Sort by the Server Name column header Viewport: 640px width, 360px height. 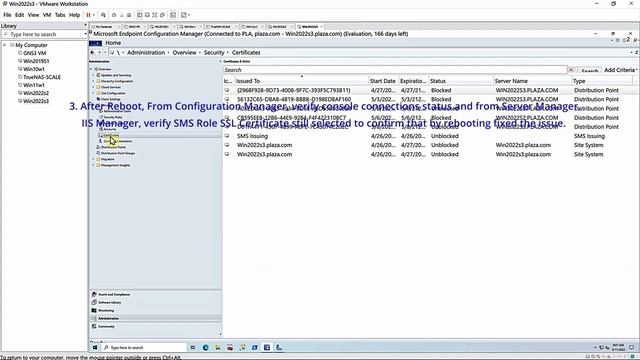[532, 81]
